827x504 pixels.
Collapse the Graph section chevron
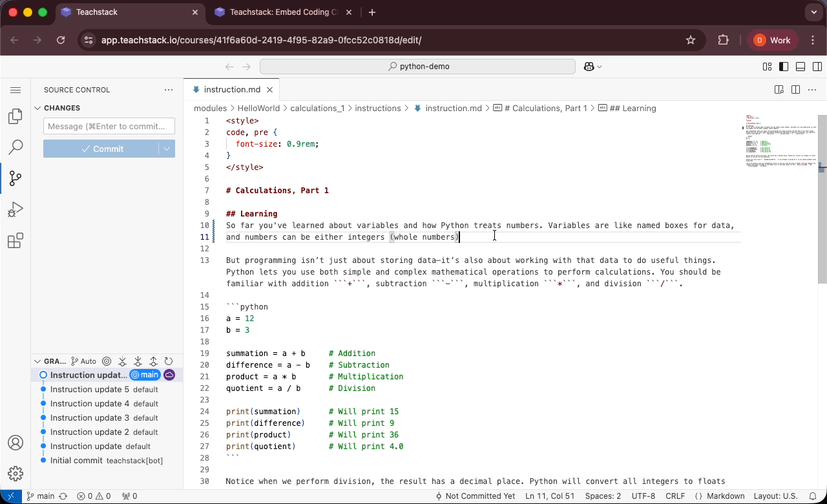coord(37,361)
